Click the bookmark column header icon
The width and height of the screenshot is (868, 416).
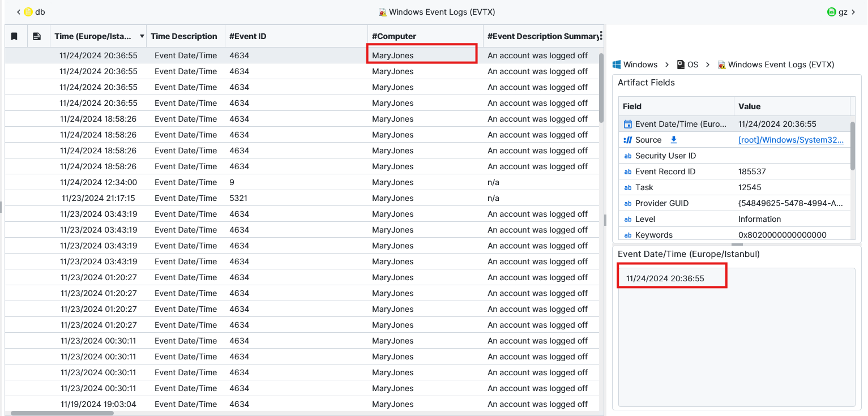tap(15, 36)
